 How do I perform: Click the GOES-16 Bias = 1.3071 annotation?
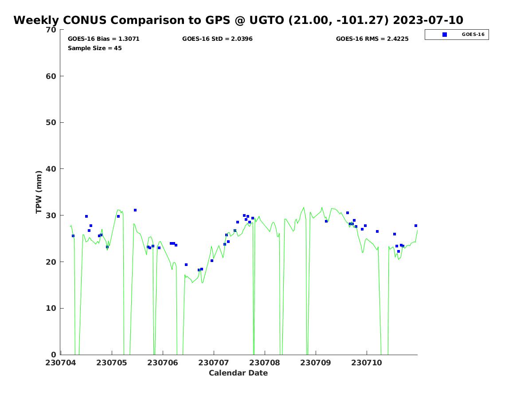point(103,39)
